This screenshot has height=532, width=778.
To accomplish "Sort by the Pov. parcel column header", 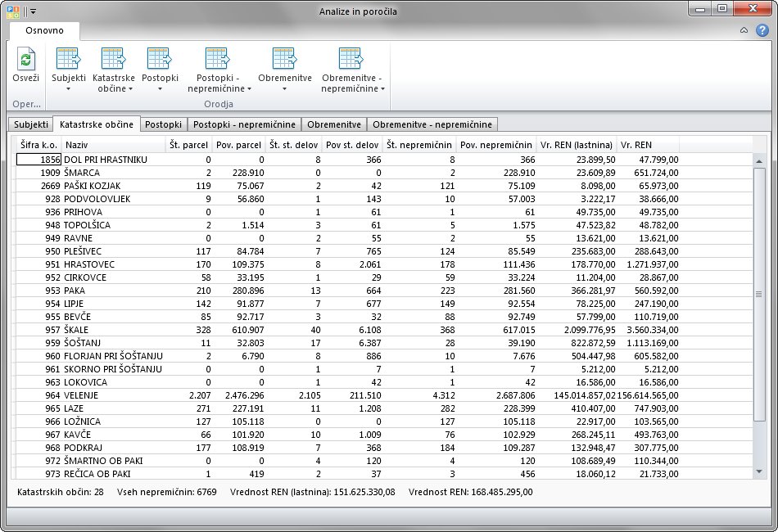I will [238, 145].
